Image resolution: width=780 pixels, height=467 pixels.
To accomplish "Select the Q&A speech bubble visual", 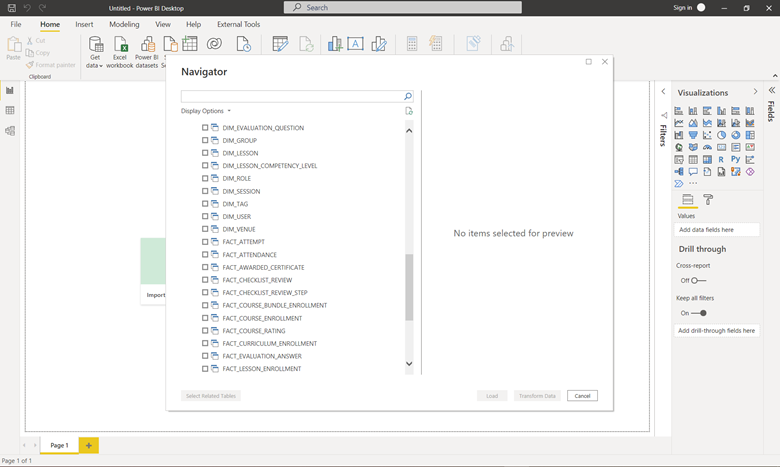I will tap(693, 172).
